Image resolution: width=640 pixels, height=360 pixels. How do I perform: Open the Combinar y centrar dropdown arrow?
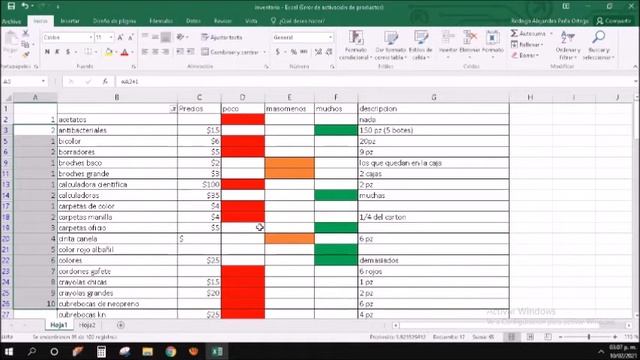pos(264,52)
